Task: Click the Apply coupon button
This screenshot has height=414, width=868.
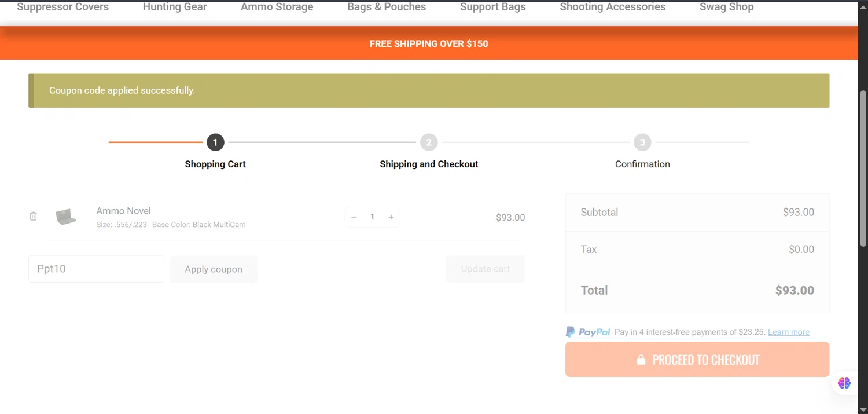Action: pyautogui.click(x=214, y=269)
